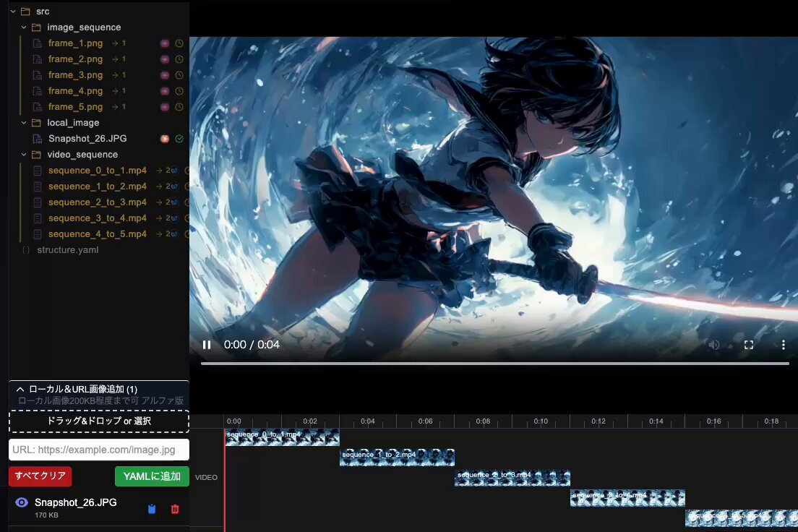The height and width of the screenshot is (532, 798).
Task: Click the 0:04 mark on timeline ruler
Action: 367,421
